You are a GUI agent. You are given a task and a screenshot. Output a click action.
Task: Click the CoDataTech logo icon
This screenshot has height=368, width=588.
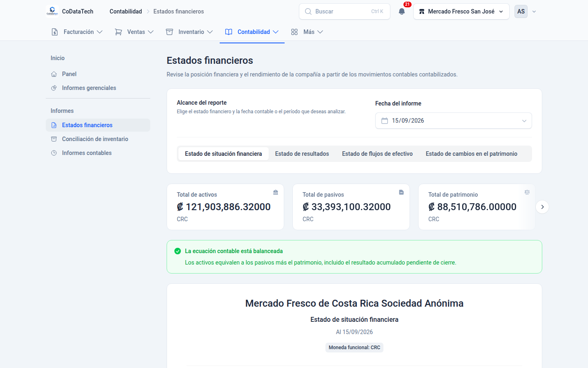pyautogui.click(x=52, y=11)
